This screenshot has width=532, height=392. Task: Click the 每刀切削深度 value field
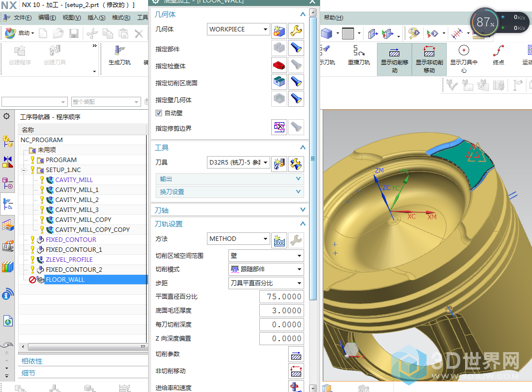click(282, 325)
